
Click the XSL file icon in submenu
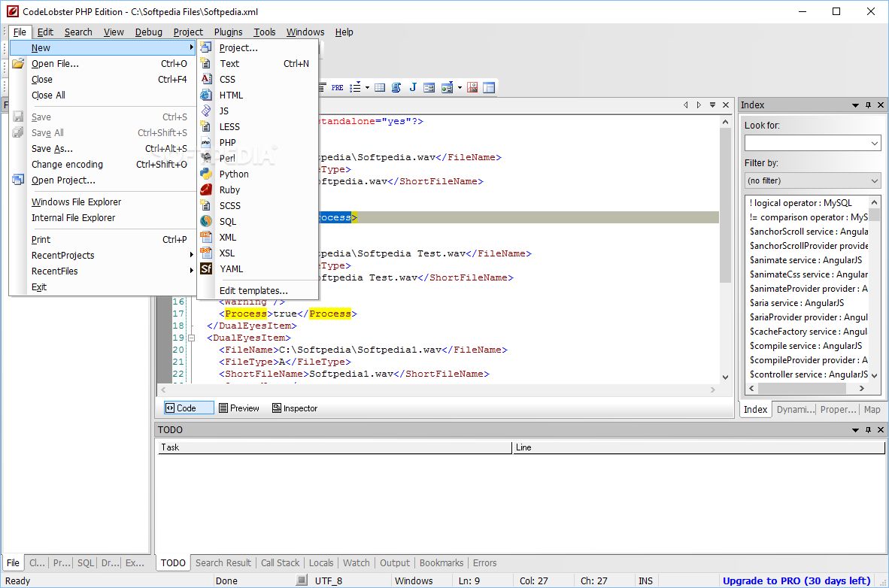tap(206, 253)
